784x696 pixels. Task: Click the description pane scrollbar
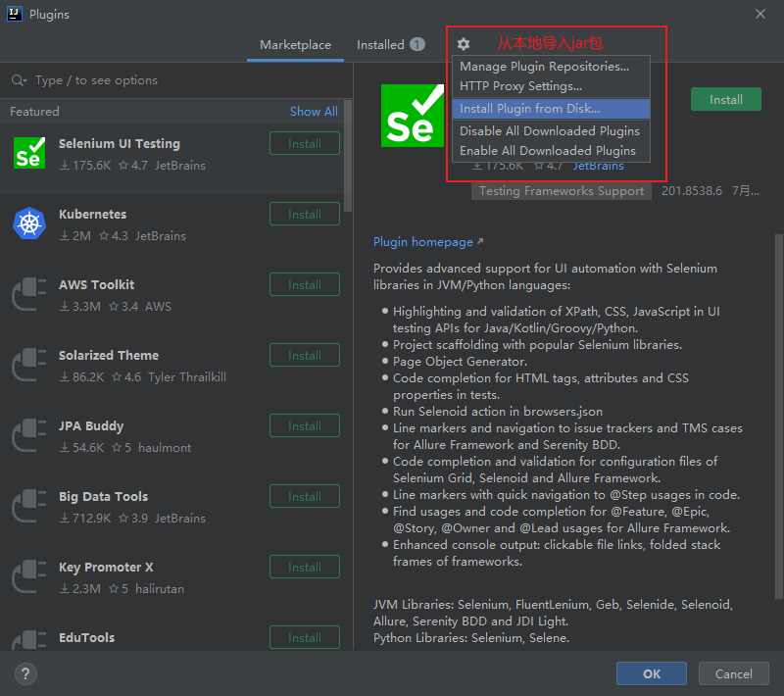pos(779,416)
